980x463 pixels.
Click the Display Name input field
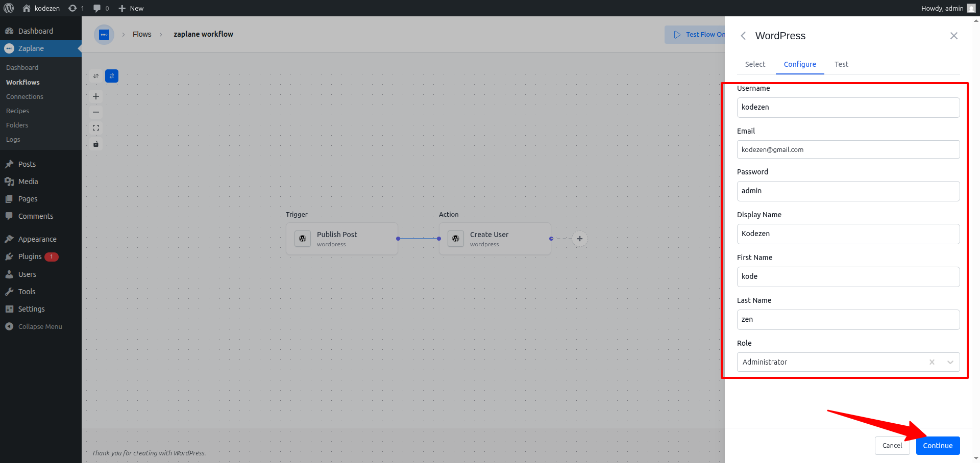click(848, 234)
